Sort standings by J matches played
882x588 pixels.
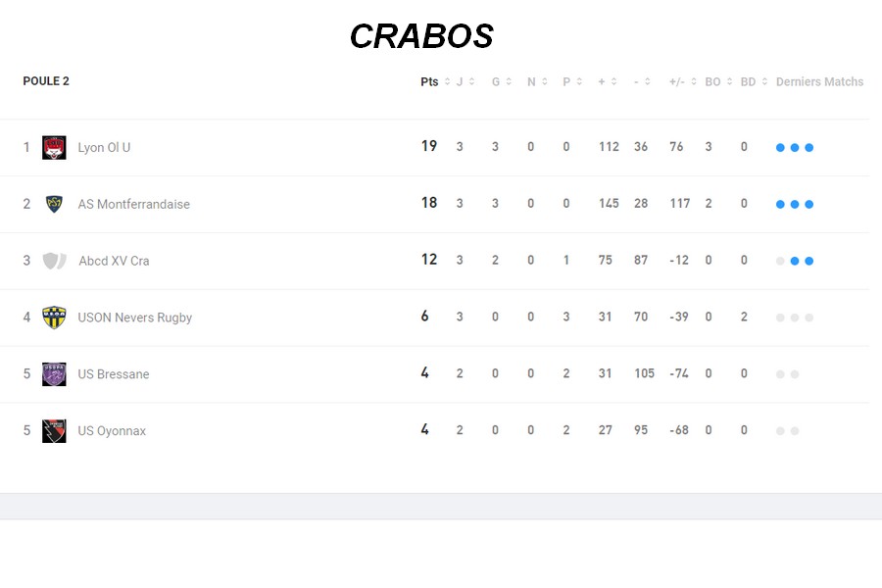pyautogui.click(x=465, y=82)
